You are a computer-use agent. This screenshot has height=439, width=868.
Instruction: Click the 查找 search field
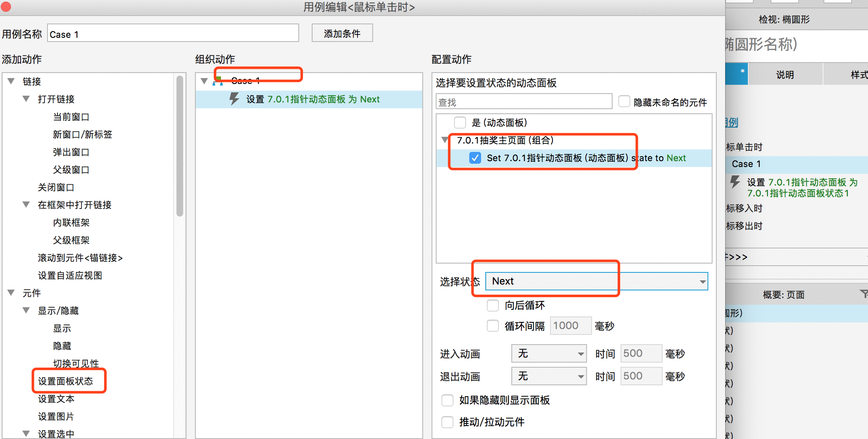524,102
